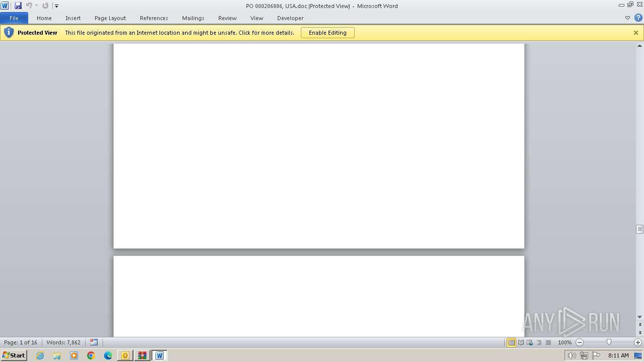This screenshot has height=362, width=644.
Task: Click the Zoom Out minus button
Action: (580, 342)
